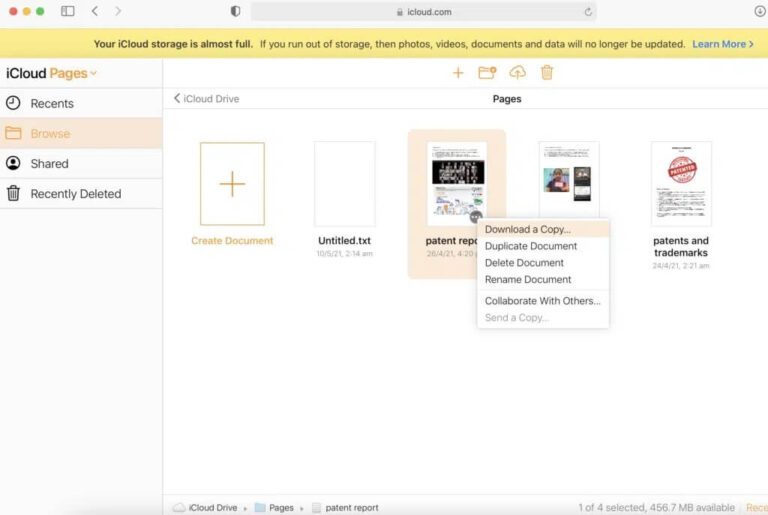Go back to iCloud Drive
Screen dimensions: 768x515
coord(206,99)
